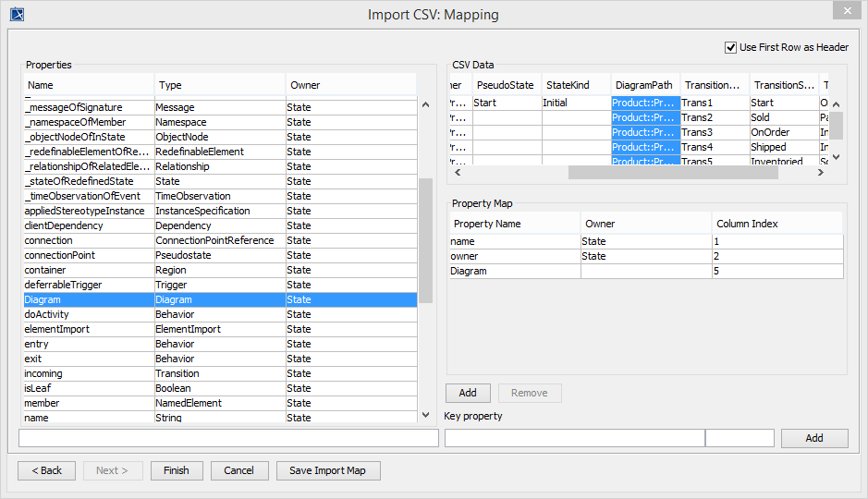Toggle Use First Row as Header checkbox
This screenshot has width=868, height=499.
(x=731, y=47)
